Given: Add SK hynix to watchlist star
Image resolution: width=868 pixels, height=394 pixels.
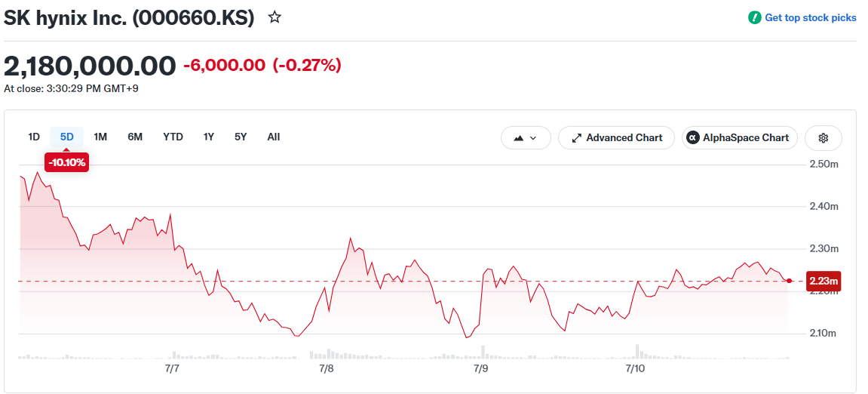Looking at the screenshot, I should coord(275,17).
